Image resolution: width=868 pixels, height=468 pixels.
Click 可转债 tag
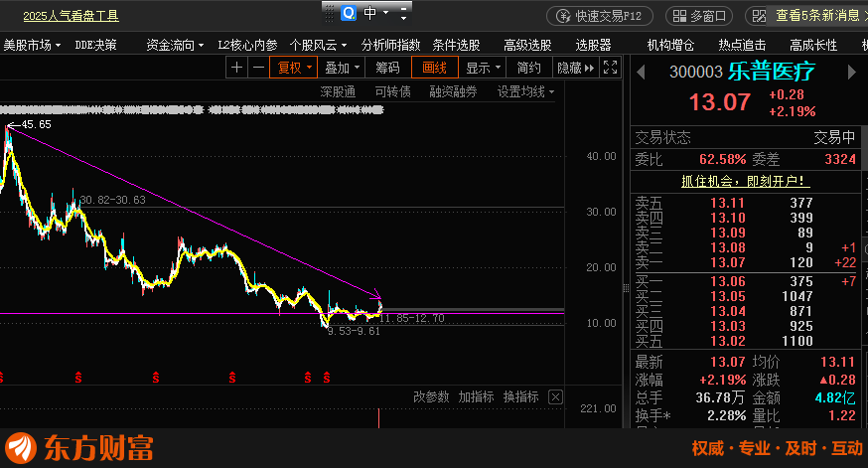point(392,91)
